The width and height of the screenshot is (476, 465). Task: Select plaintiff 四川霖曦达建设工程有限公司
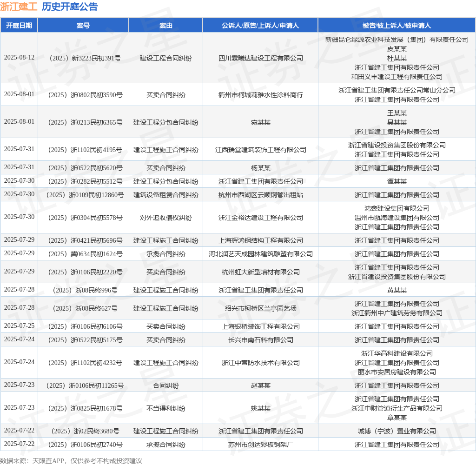261,58
